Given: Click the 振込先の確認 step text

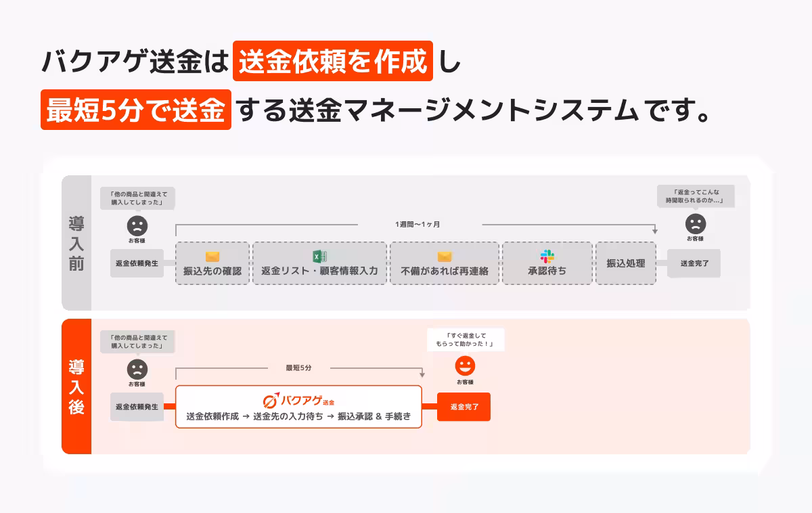Looking at the screenshot, I should pos(212,271).
